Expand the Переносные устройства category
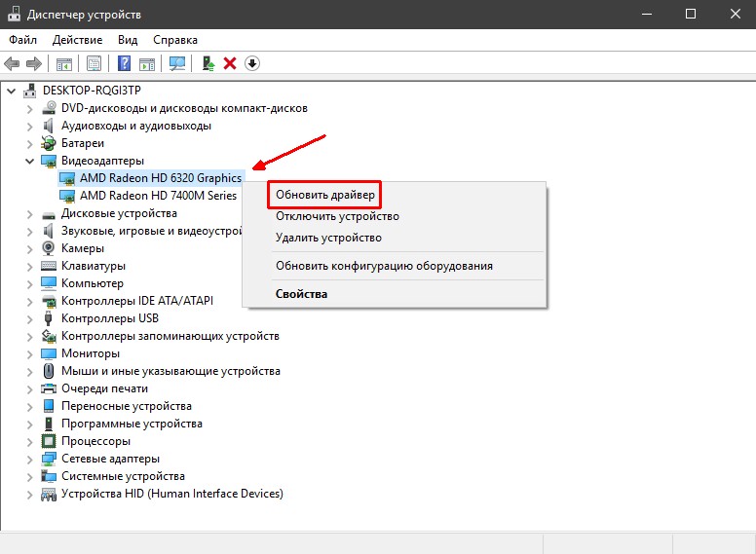756x554 pixels. tap(30, 407)
